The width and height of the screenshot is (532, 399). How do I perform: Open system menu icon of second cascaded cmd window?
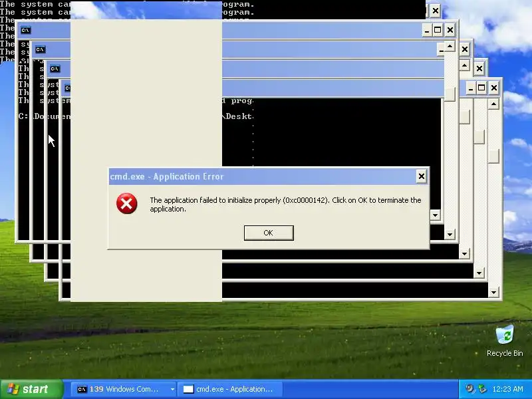coord(40,49)
